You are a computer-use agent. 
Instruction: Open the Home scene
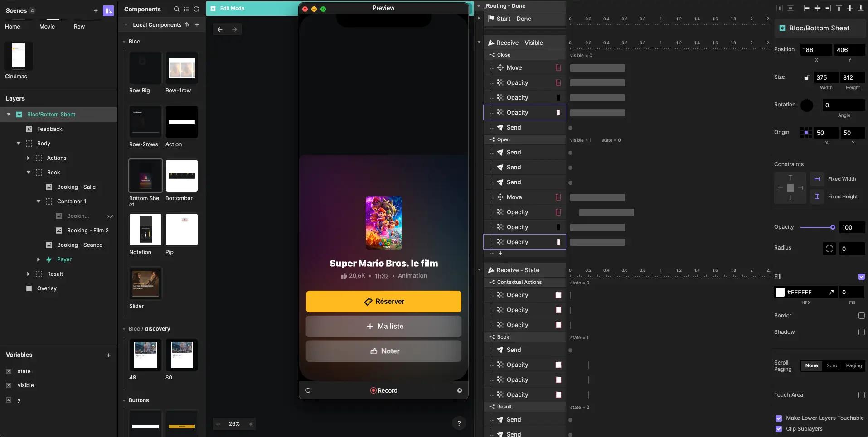(x=13, y=27)
